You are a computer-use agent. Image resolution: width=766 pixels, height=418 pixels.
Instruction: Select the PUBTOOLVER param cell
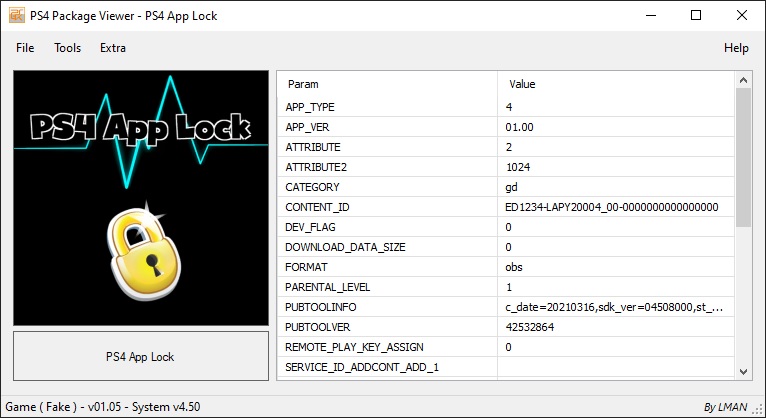(x=387, y=327)
